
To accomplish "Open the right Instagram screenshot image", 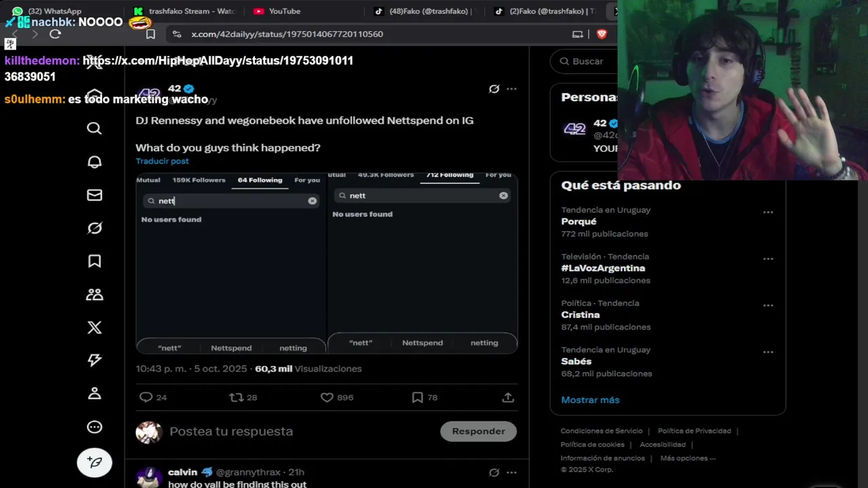I will pyautogui.click(x=422, y=264).
